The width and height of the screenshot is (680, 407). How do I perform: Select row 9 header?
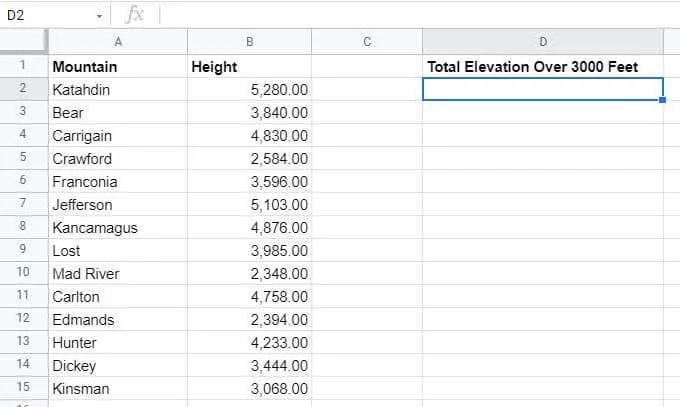pos(23,249)
